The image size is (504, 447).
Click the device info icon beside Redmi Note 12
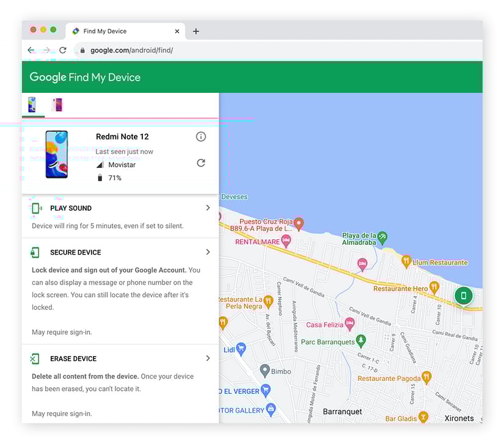coord(200,137)
